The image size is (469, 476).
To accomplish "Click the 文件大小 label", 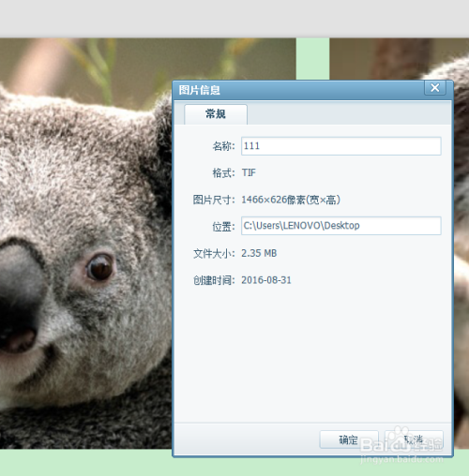I will [214, 253].
